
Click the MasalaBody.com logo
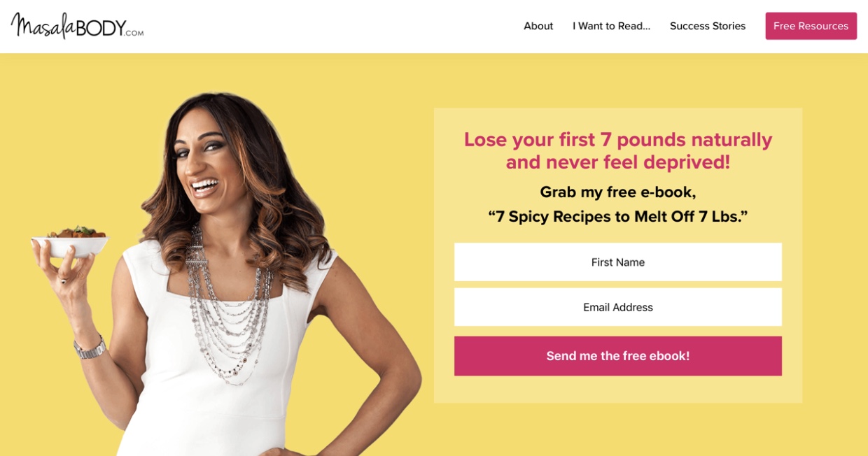pyautogui.click(x=78, y=26)
